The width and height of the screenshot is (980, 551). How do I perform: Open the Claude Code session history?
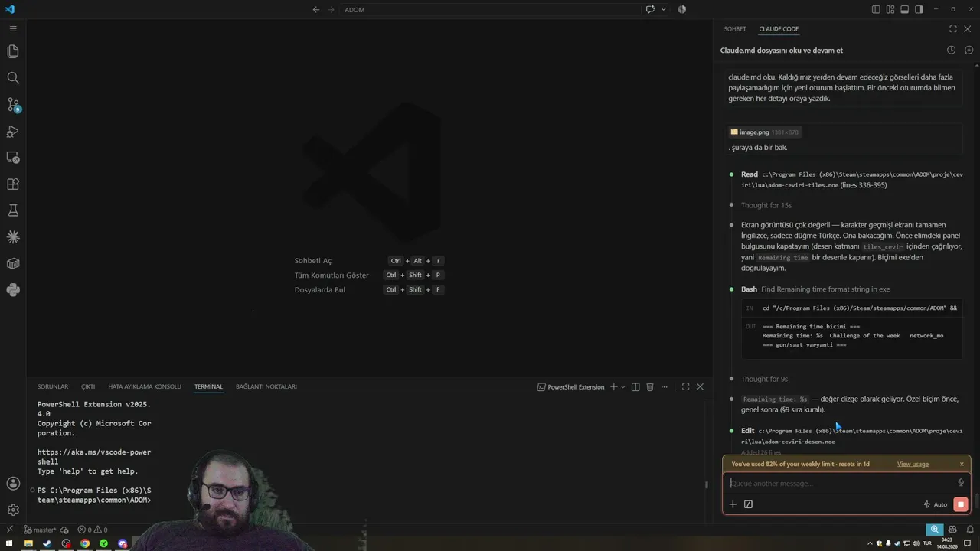(x=951, y=50)
